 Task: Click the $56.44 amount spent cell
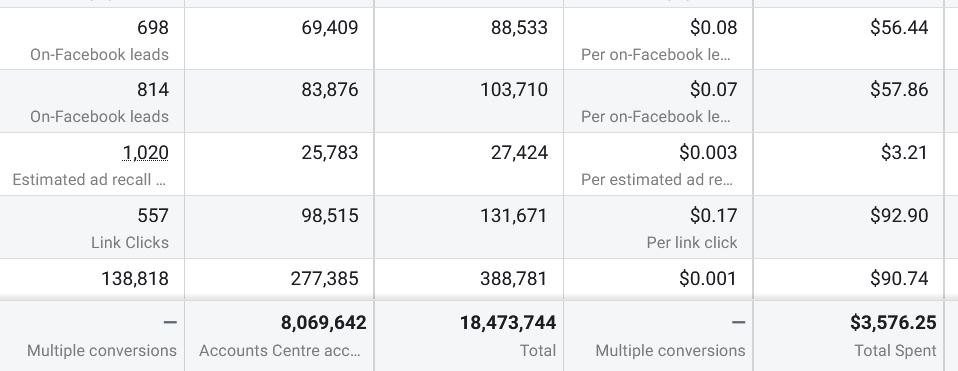click(849, 39)
